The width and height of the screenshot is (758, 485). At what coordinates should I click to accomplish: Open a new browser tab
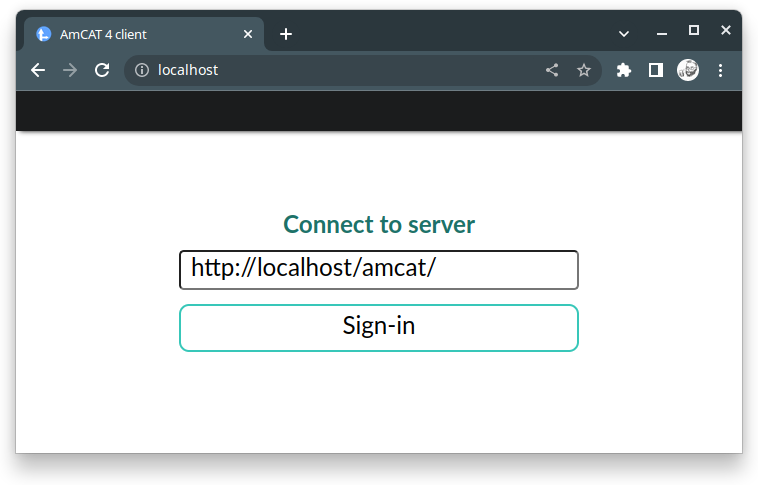(x=286, y=34)
